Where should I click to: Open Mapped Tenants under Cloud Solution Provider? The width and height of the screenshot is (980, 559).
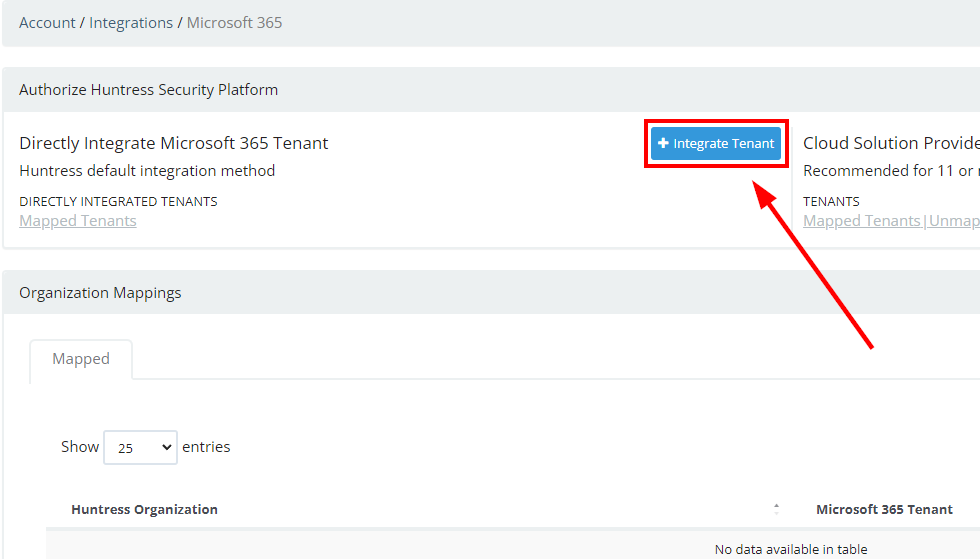861,221
